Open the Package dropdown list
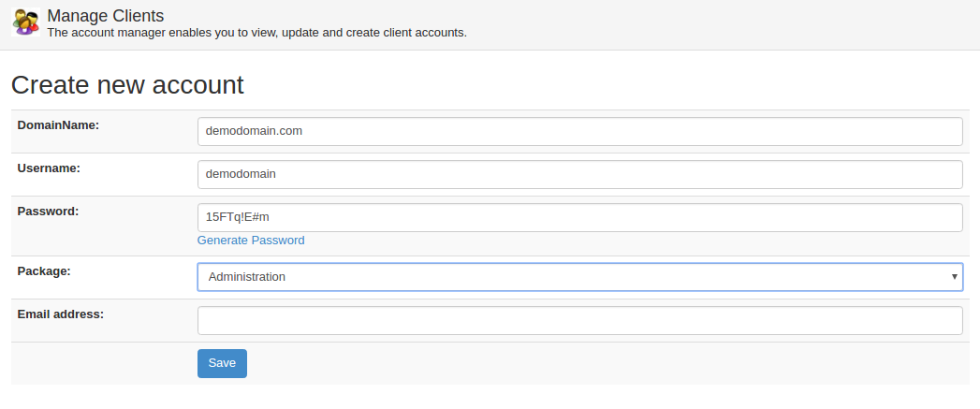This screenshot has width=980, height=409. click(x=580, y=277)
